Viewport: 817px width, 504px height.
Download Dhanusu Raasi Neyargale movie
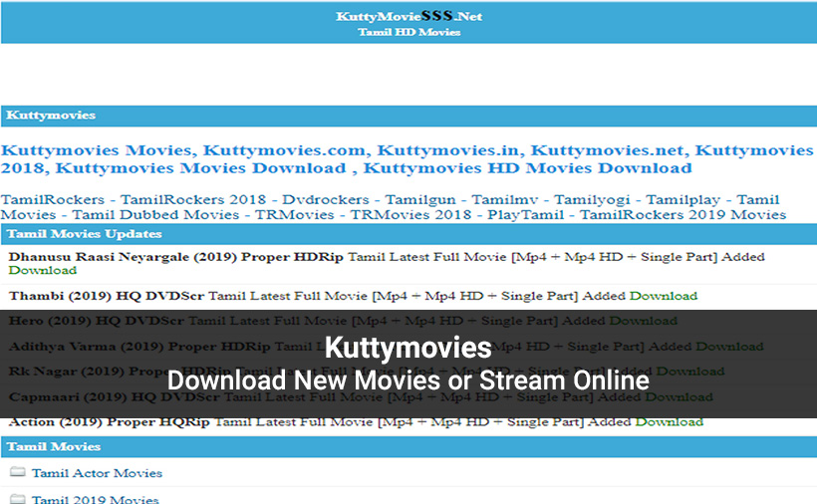(43, 270)
